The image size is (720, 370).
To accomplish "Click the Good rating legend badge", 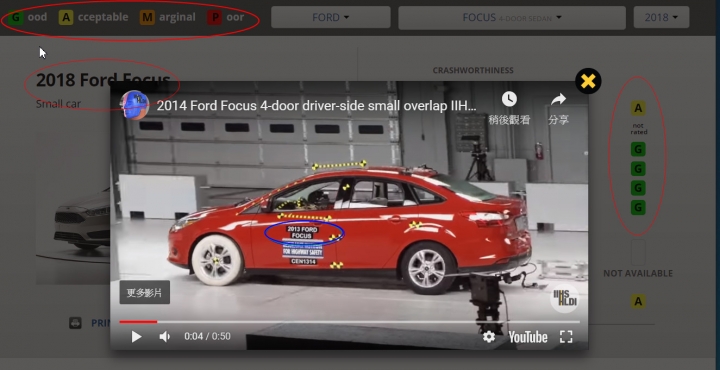I will coord(16,17).
